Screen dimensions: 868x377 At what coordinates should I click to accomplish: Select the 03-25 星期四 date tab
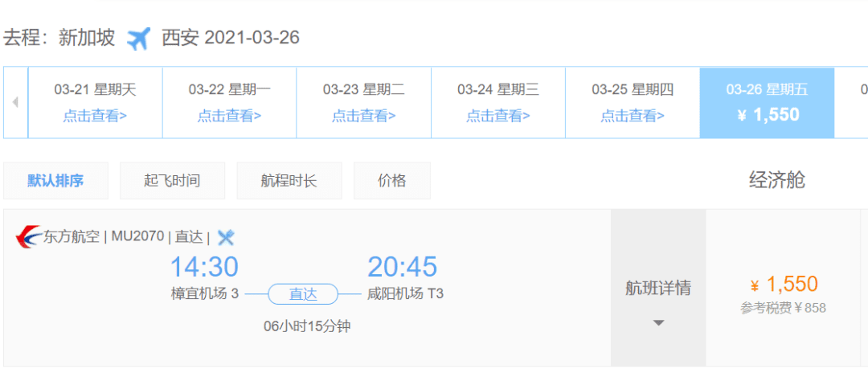pos(633,102)
